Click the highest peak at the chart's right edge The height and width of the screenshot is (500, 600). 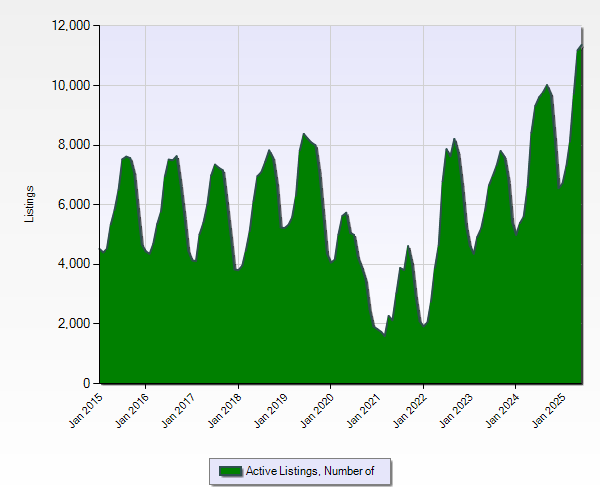click(x=583, y=45)
